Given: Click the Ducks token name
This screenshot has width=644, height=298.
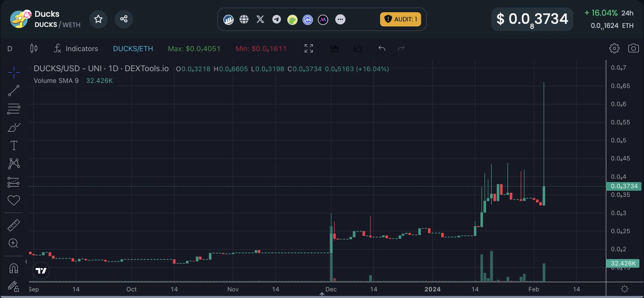Looking at the screenshot, I should click(47, 14).
